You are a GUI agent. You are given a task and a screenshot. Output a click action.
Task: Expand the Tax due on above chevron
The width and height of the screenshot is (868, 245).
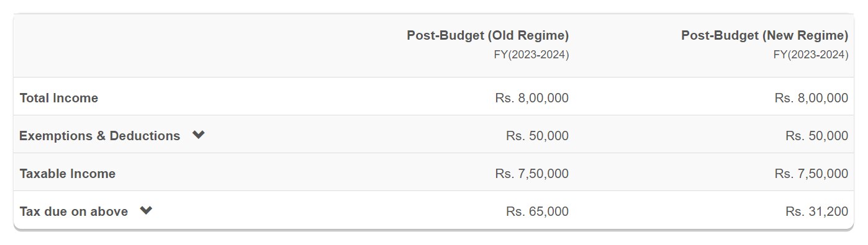point(146,211)
